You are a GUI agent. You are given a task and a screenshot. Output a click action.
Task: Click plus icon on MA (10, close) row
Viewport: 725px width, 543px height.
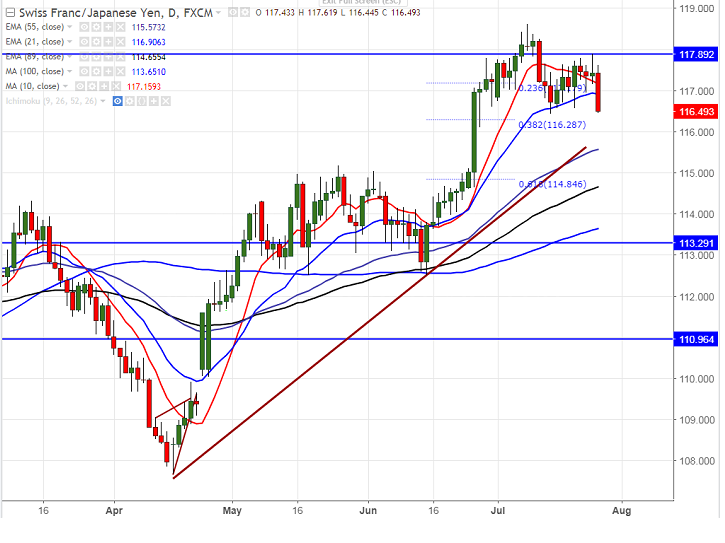click(x=104, y=86)
